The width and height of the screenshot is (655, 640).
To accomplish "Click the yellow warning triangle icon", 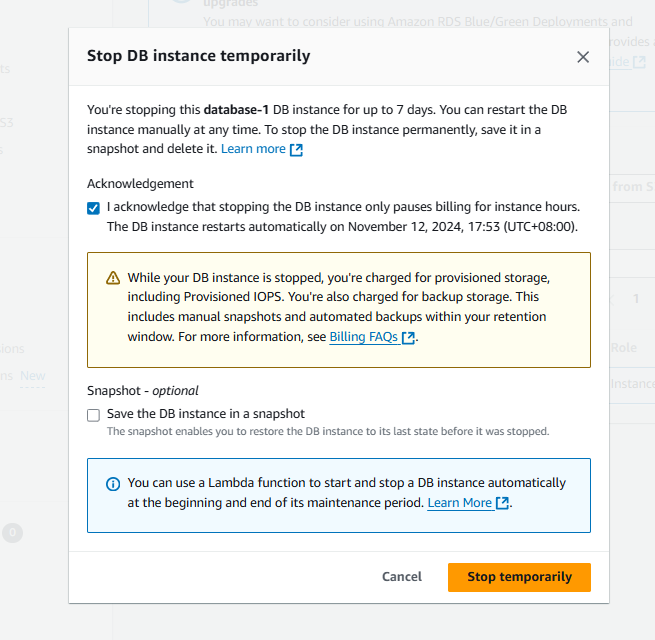I will 113,278.
